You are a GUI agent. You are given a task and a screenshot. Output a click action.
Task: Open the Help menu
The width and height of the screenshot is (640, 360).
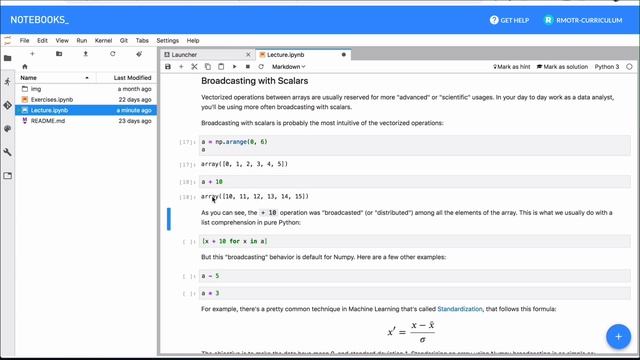click(193, 40)
